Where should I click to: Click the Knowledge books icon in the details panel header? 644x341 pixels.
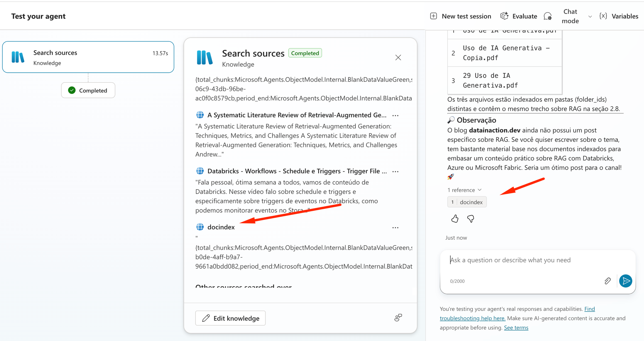point(204,58)
